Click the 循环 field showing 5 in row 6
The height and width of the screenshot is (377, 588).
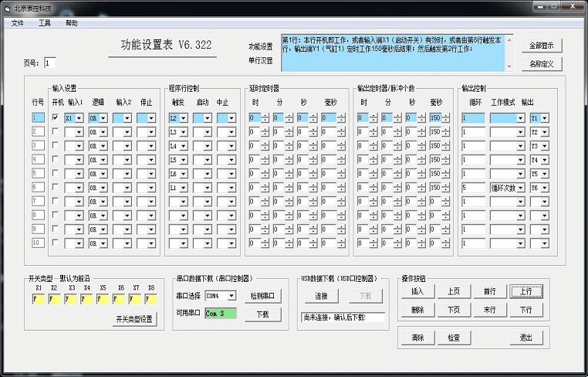pyautogui.click(x=473, y=188)
